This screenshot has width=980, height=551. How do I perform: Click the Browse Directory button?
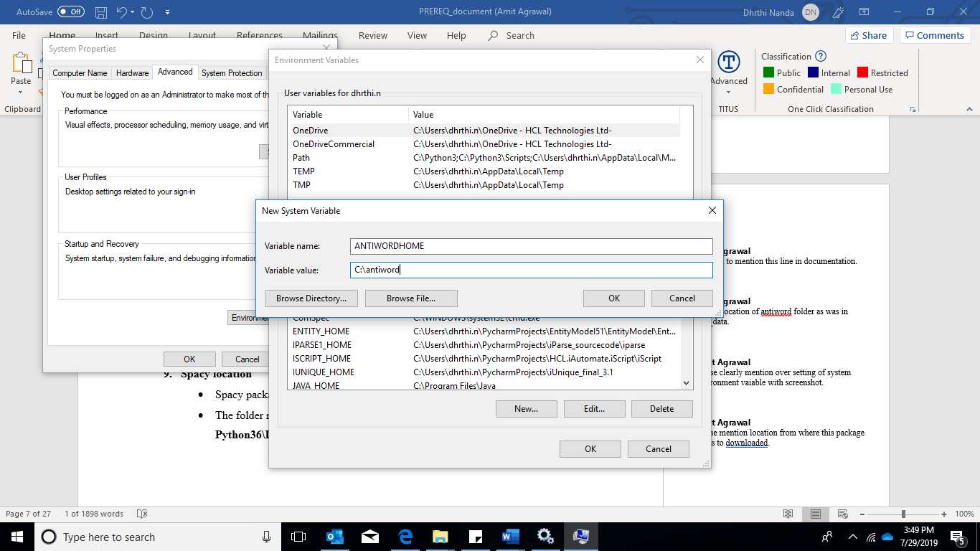(x=311, y=298)
